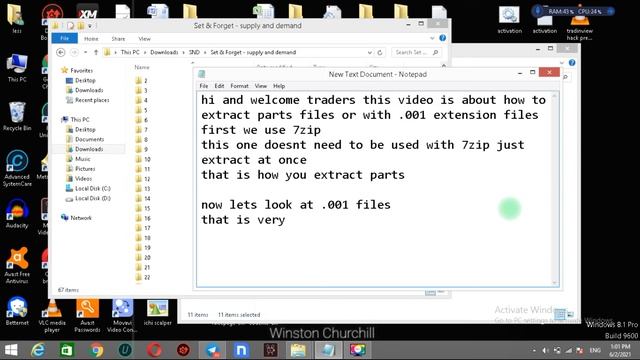Viewport: 640px width, 360px height.
Task: Open Local Disk (C:) drive
Action: tap(93, 188)
